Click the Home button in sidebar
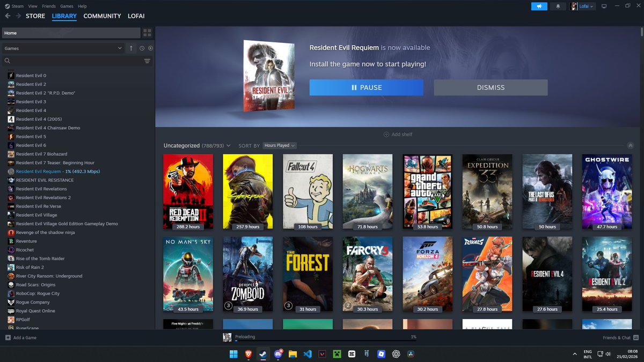The image size is (644, 362). pos(71,33)
